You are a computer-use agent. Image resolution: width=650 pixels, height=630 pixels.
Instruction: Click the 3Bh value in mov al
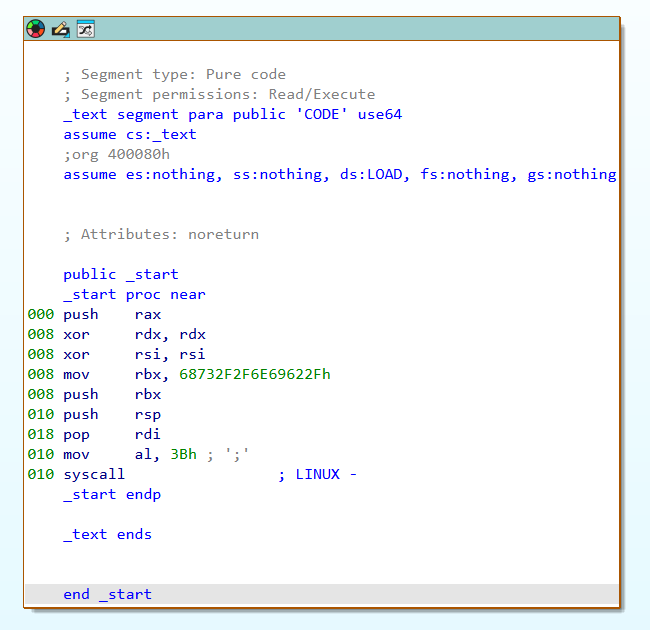[183, 454]
